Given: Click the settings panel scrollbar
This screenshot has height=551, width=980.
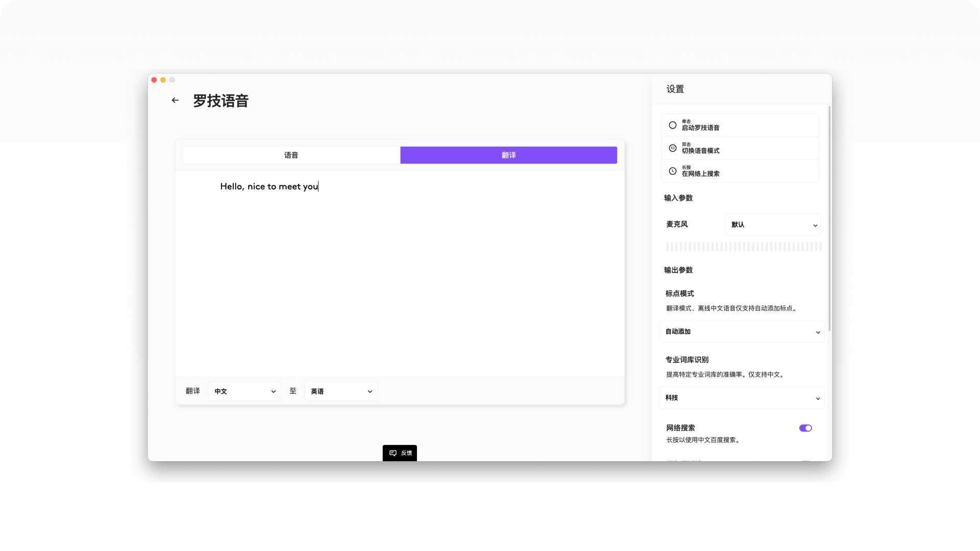Looking at the screenshot, I should pos(829,218).
